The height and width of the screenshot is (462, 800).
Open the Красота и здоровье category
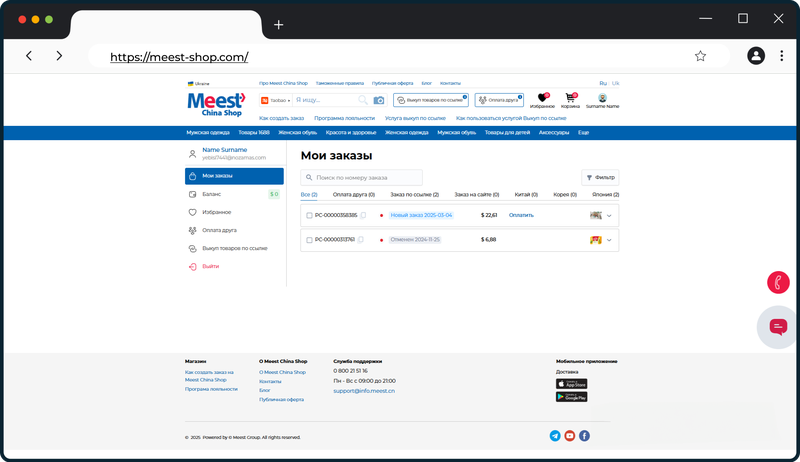pyautogui.click(x=351, y=133)
